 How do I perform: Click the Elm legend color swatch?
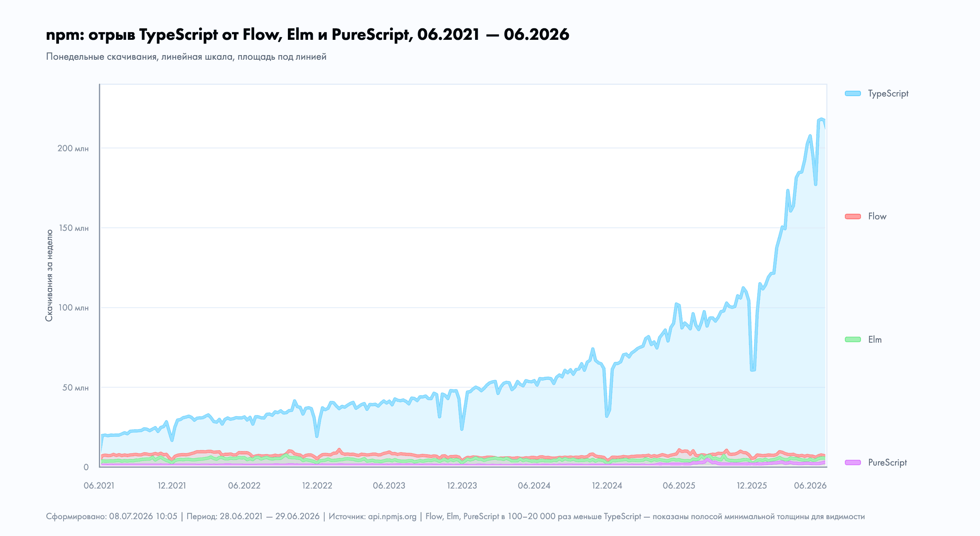click(853, 340)
